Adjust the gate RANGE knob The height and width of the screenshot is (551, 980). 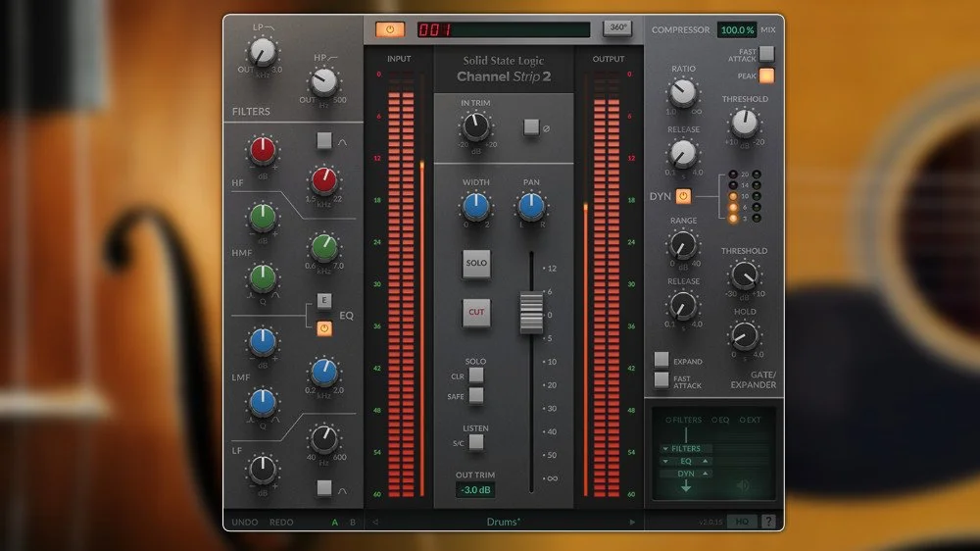(x=682, y=245)
